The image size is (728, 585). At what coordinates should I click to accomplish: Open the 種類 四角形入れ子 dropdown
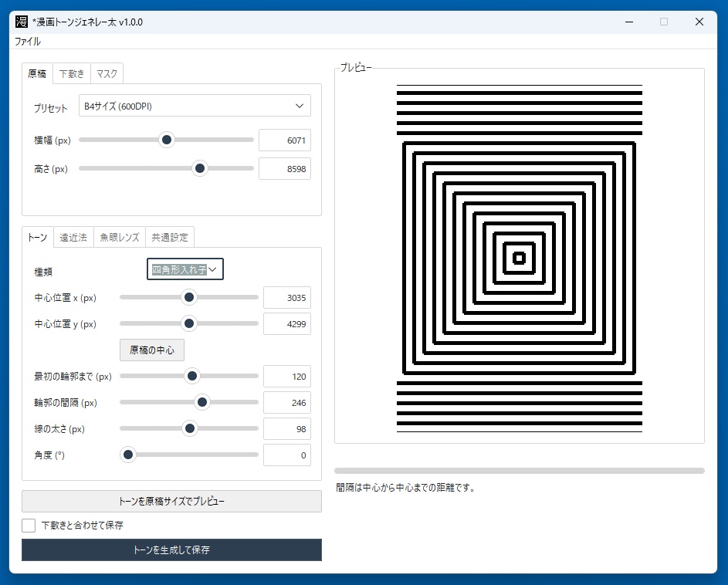[185, 269]
